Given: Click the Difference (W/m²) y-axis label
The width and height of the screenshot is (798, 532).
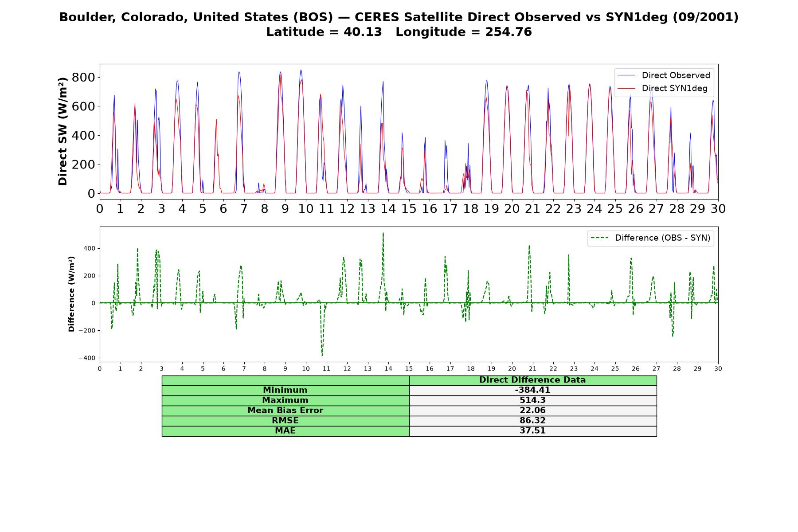Looking at the screenshot, I should click(x=71, y=294).
